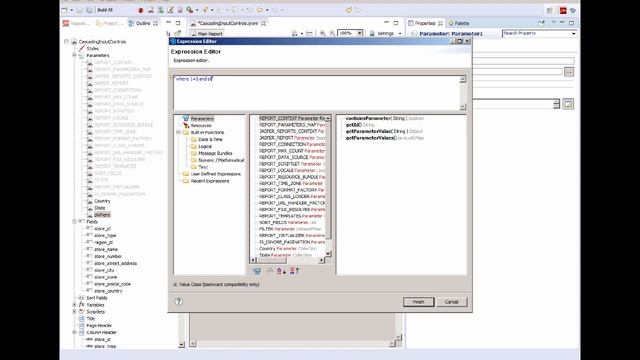Select Page Header band in Outline
Viewport: 640px width, 360px height.
click(x=99, y=326)
